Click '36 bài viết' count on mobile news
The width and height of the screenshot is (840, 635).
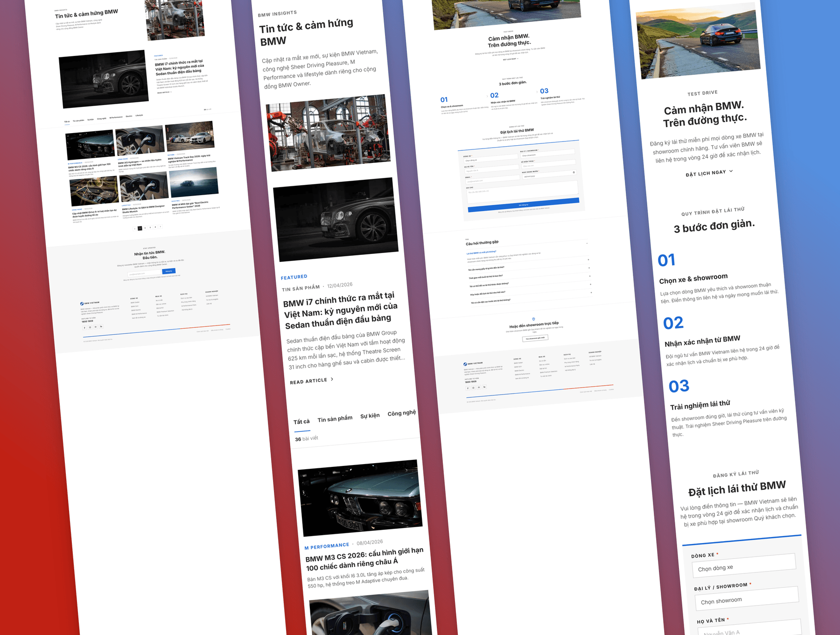click(x=307, y=438)
